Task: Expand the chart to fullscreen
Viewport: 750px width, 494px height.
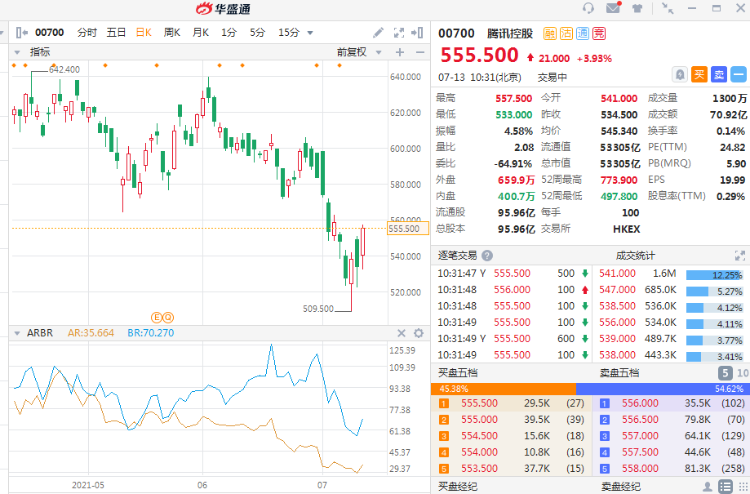Action: click(398, 33)
